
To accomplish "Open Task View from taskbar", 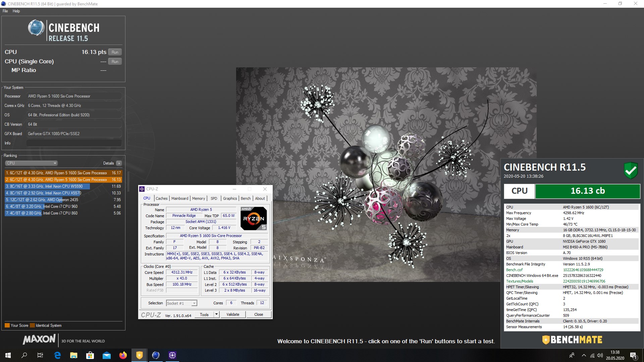I will [40, 355].
